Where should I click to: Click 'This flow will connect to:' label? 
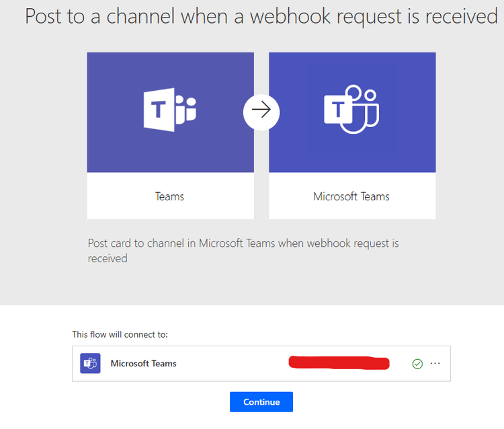(x=120, y=334)
